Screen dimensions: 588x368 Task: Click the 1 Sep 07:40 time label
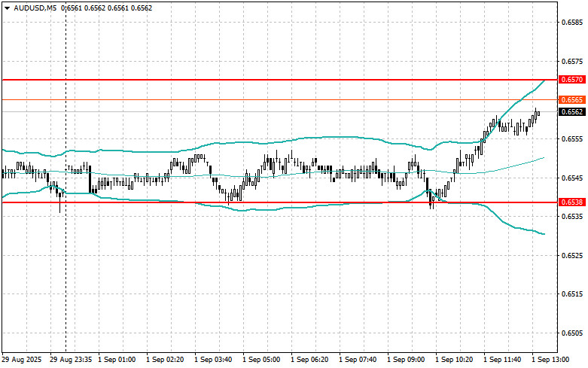[358, 360]
